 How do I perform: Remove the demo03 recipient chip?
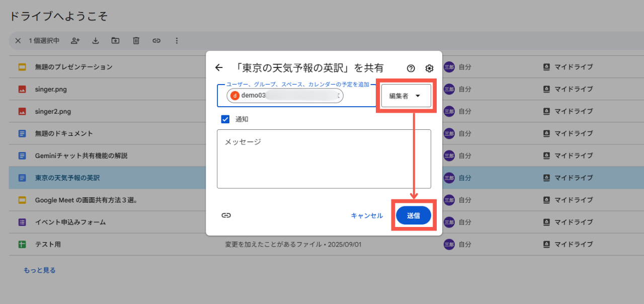point(338,96)
